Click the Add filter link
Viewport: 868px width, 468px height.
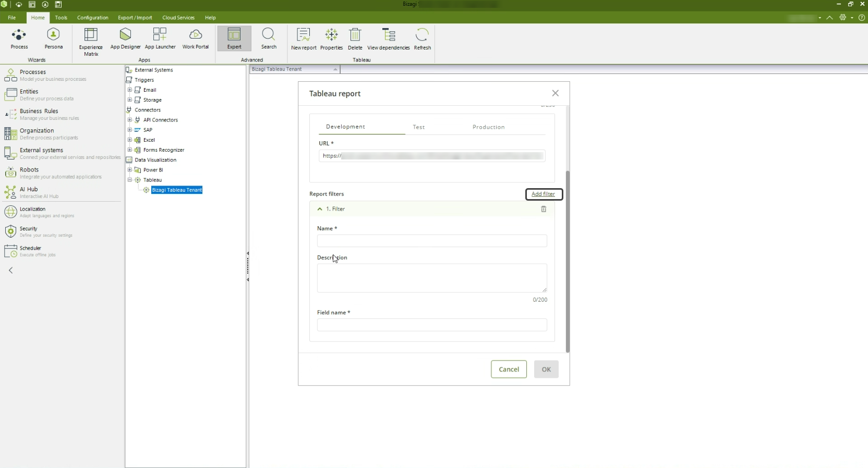543,194
